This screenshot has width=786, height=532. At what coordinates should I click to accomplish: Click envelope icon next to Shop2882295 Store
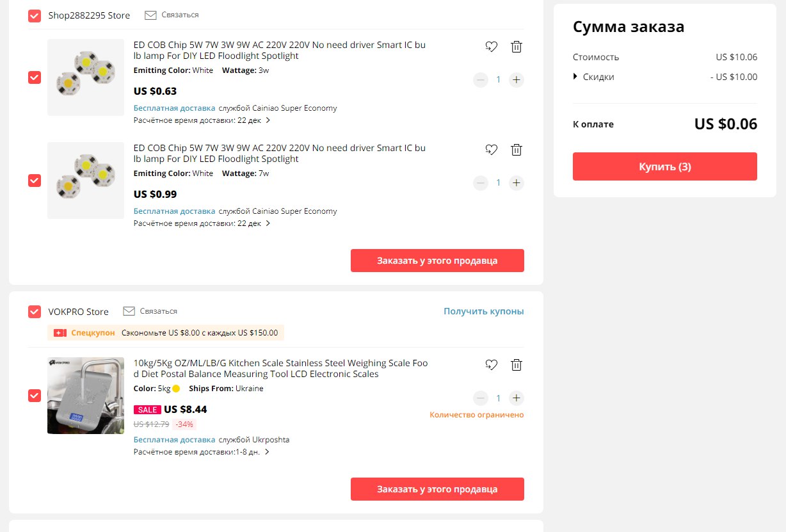[150, 15]
